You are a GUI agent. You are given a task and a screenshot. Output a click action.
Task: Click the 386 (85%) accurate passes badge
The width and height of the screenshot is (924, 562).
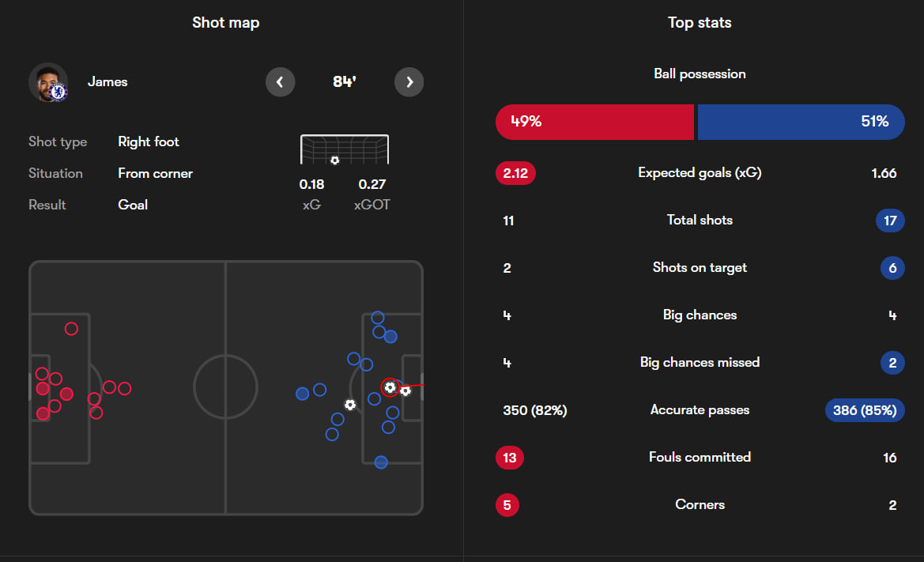[864, 410]
